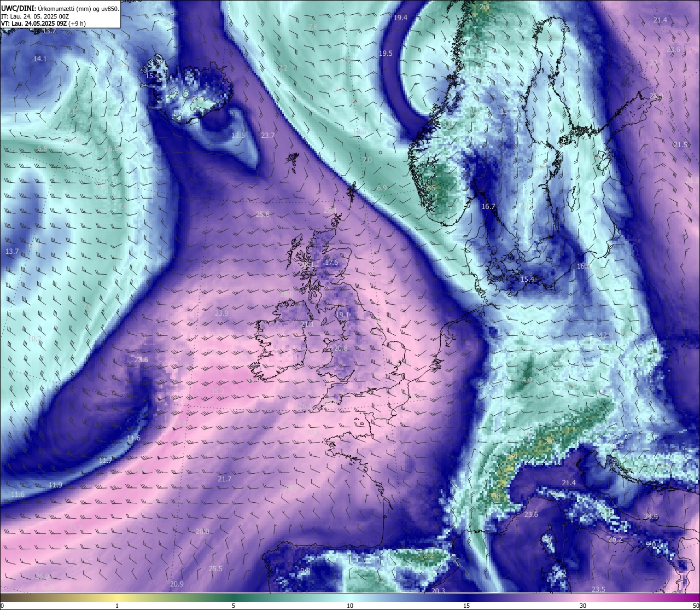This screenshot has height=610, width=700.
Task: Click the 25.8 value on the map
Action: coord(262,214)
